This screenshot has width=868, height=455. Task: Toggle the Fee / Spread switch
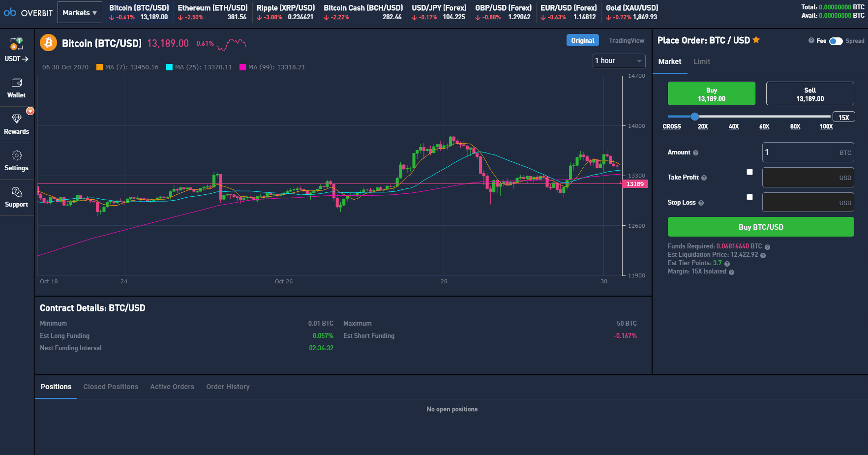836,41
